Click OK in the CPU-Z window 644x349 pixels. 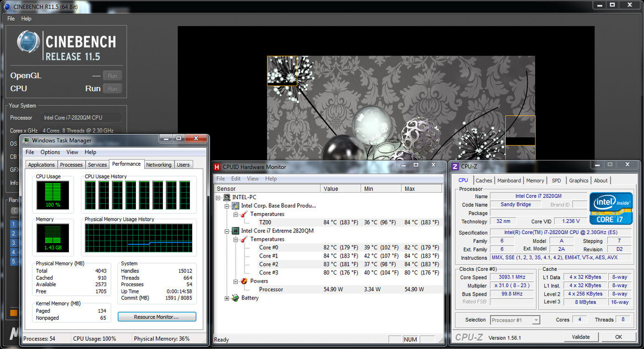(619, 337)
